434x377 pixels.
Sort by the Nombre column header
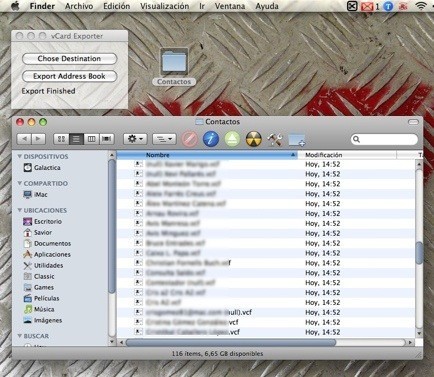point(207,155)
